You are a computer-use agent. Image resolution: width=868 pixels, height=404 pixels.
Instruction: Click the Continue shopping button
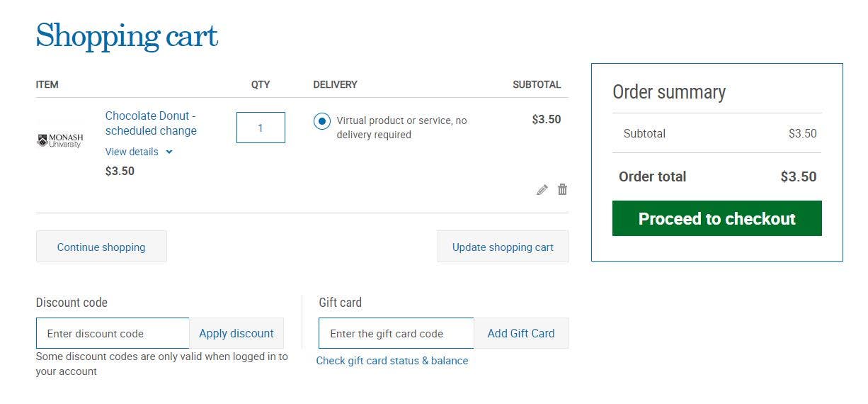101,247
